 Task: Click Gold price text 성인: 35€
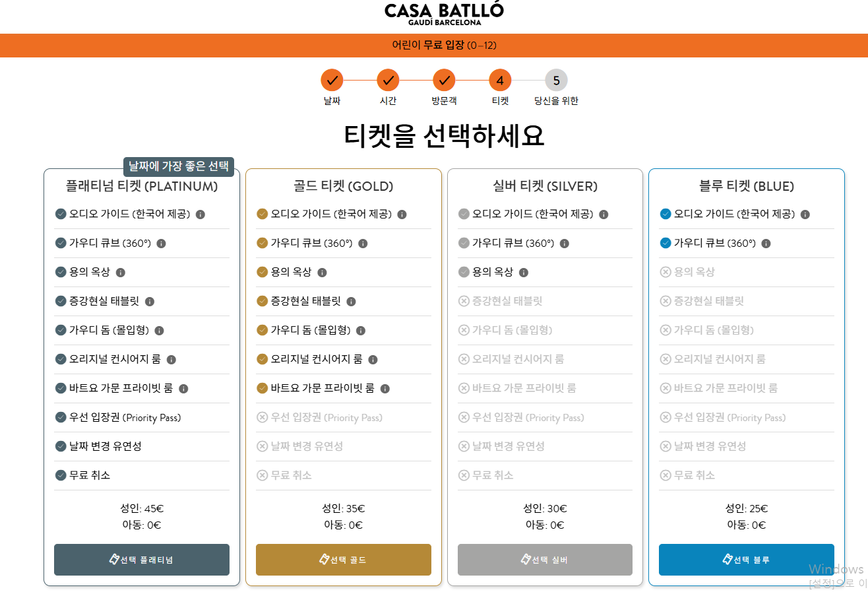pos(344,508)
